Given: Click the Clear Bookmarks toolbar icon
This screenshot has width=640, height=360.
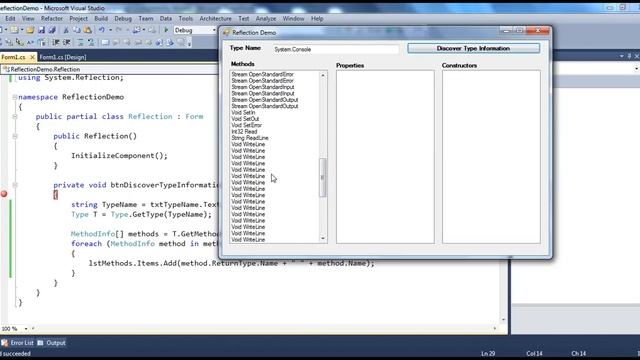Looking at the screenshot, I should coord(181,42).
